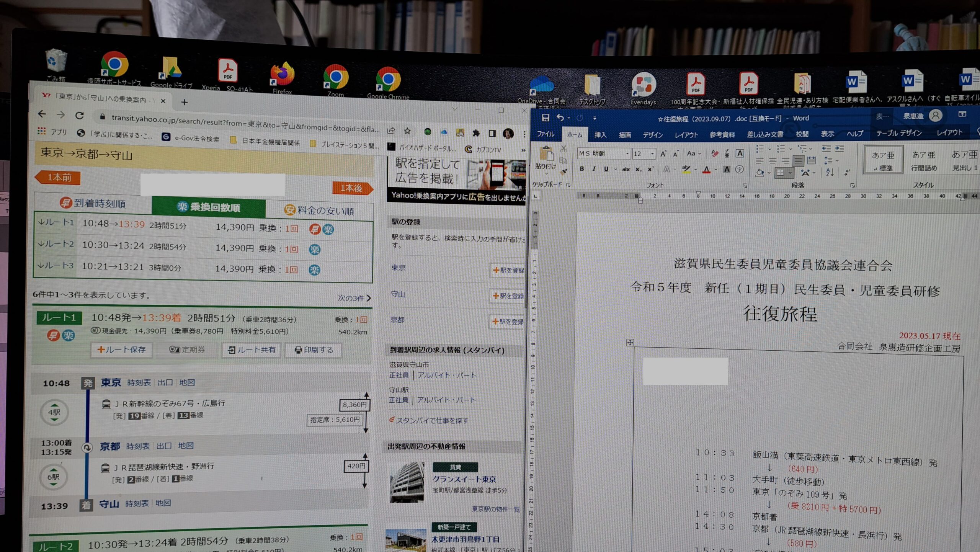
Task: Switch to the デザイン ribbon tab
Action: 652,134
